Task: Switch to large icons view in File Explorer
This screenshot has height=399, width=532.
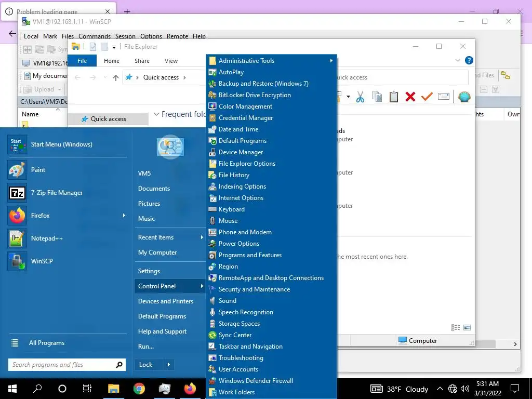Action: click(467, 328)
